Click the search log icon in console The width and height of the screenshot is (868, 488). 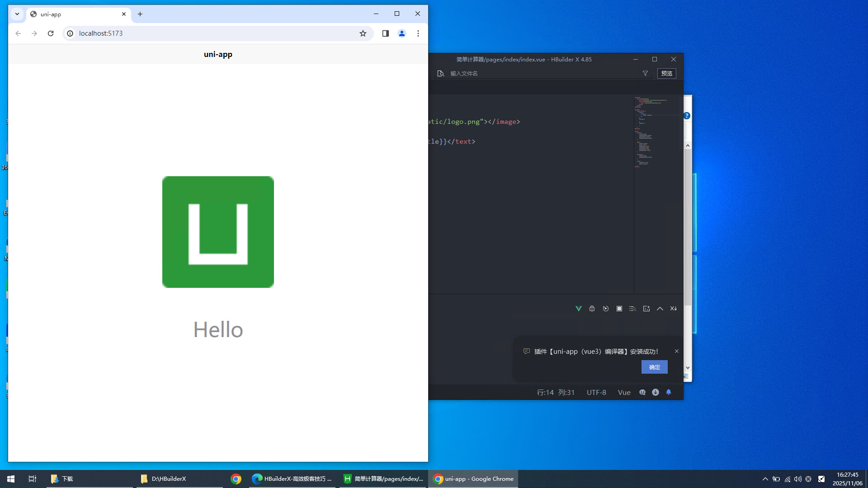pos(632,309)
